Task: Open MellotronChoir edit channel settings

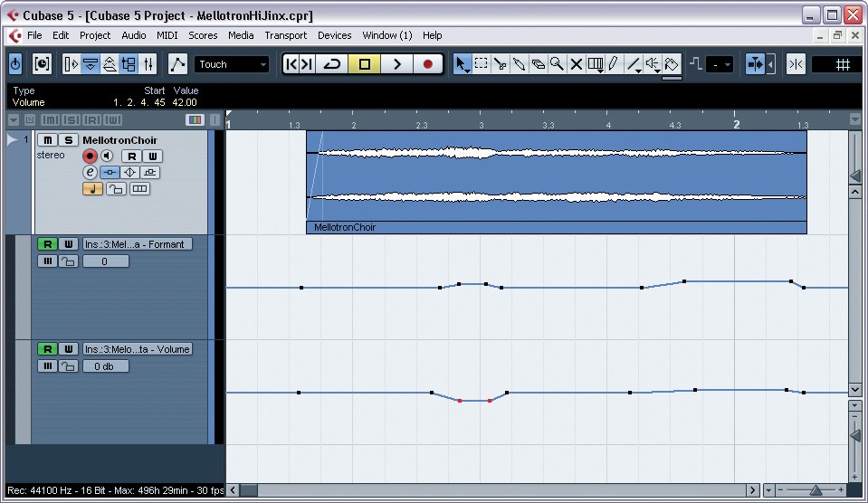Action: [90, 172]
